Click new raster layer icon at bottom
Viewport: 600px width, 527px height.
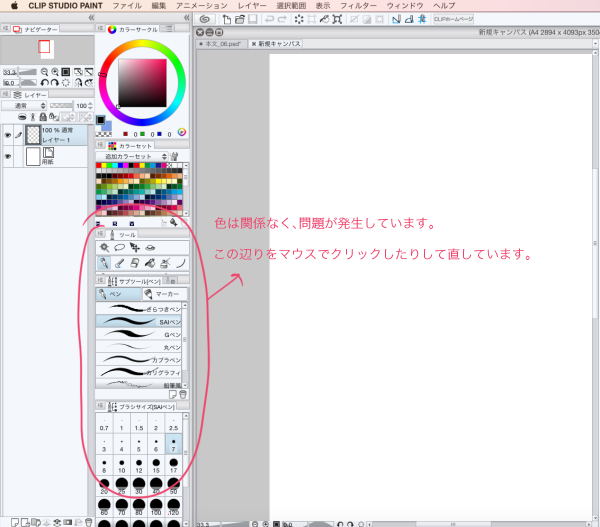tap(15, 522)
